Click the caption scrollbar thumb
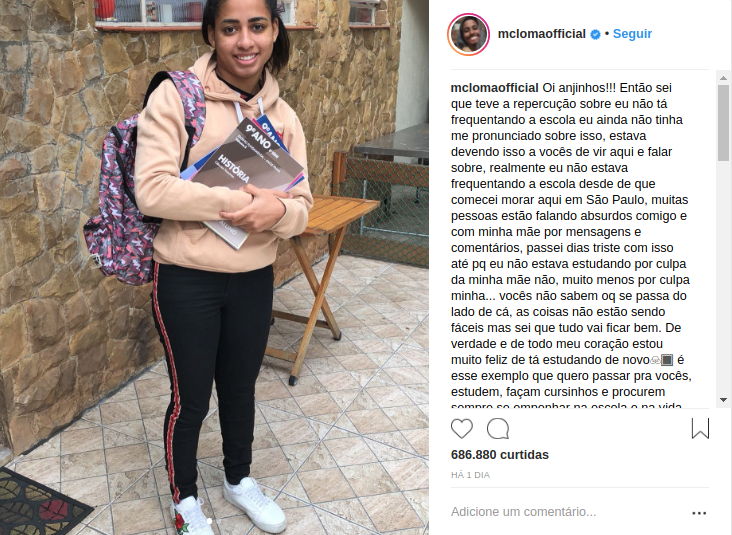The height and width of the screenshot is (535, 732). pyautogui.click(x=724, y=123)
